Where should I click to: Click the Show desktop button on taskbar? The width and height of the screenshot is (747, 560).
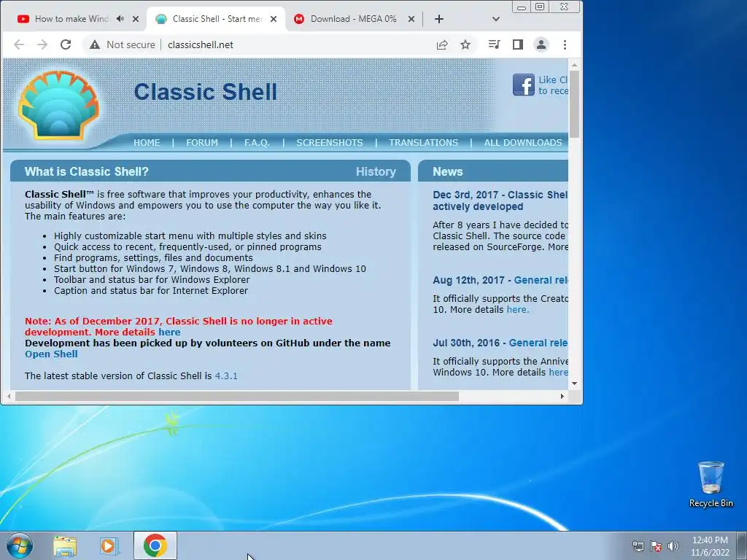(741, 545)
